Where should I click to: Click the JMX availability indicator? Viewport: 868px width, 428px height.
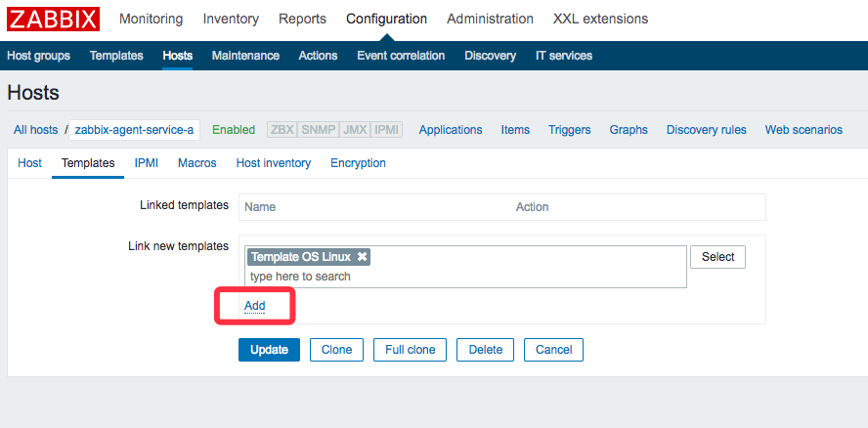[x=354, y=130]
